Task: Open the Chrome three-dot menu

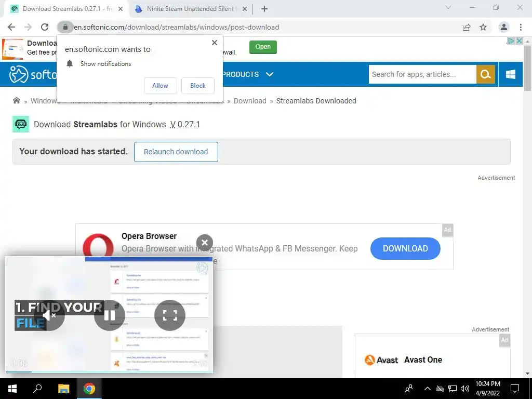Action: pyautogui.click(x=521, y=27)
